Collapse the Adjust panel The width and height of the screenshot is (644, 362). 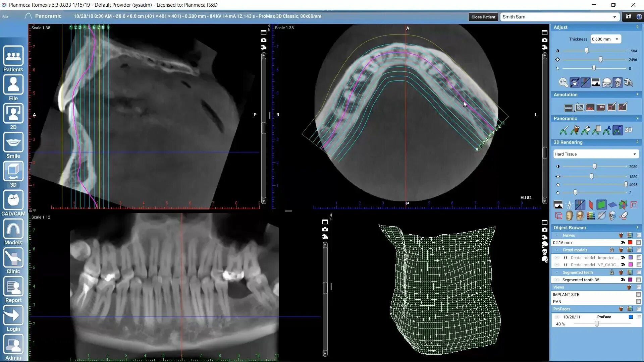pos(637,27)
